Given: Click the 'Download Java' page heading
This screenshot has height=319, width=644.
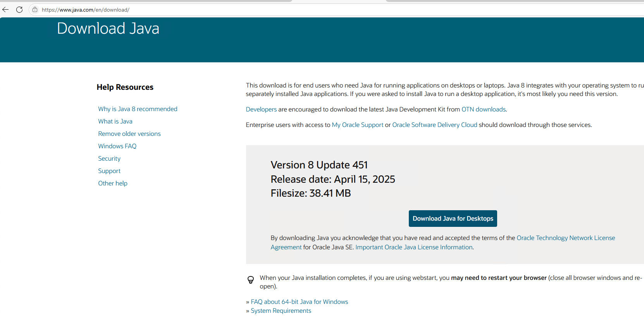Looking at the screenshot, I should pyautogui.click(x=108, y=29).
